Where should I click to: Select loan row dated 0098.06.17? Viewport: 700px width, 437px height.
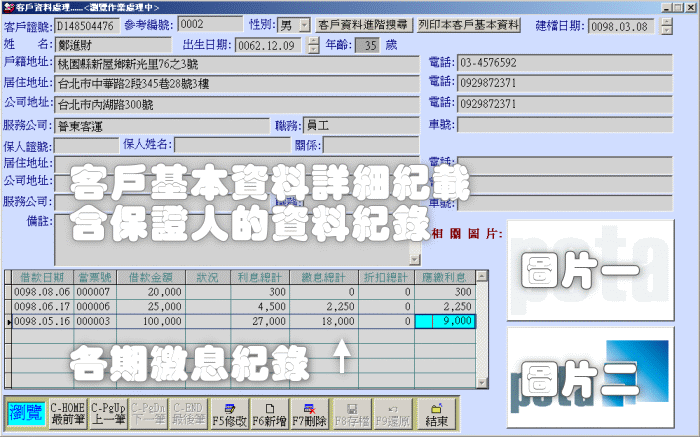(x=243, y=307)
